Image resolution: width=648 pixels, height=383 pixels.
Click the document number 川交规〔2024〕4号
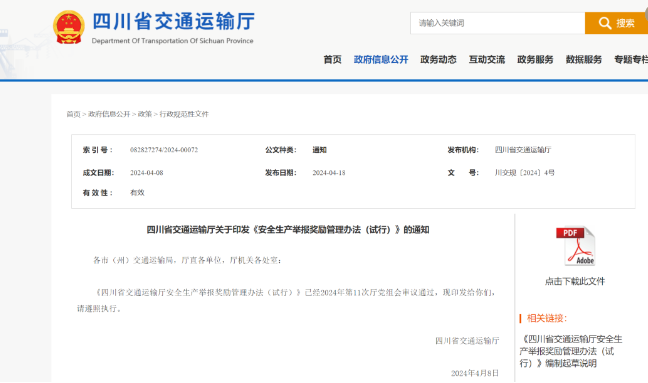524,173
